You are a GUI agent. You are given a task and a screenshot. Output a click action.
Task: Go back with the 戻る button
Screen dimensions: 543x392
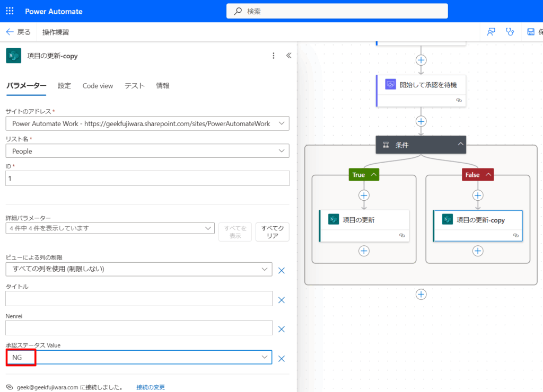coord(19,32)
